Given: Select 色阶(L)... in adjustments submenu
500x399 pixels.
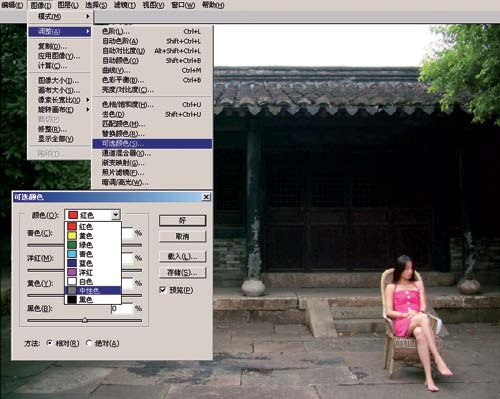Looking at the screenshot, I should click(x=152, y=32).
